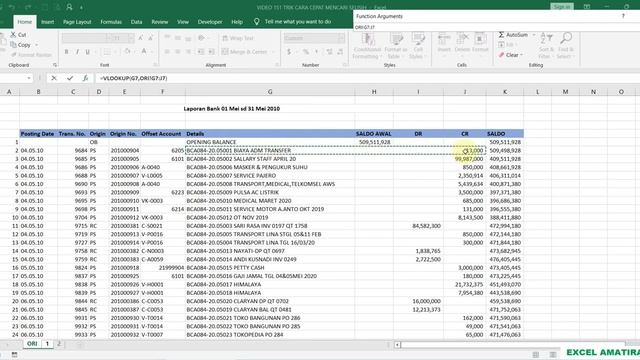Click the Function Arguments help question mark

[x=623, y=16]
